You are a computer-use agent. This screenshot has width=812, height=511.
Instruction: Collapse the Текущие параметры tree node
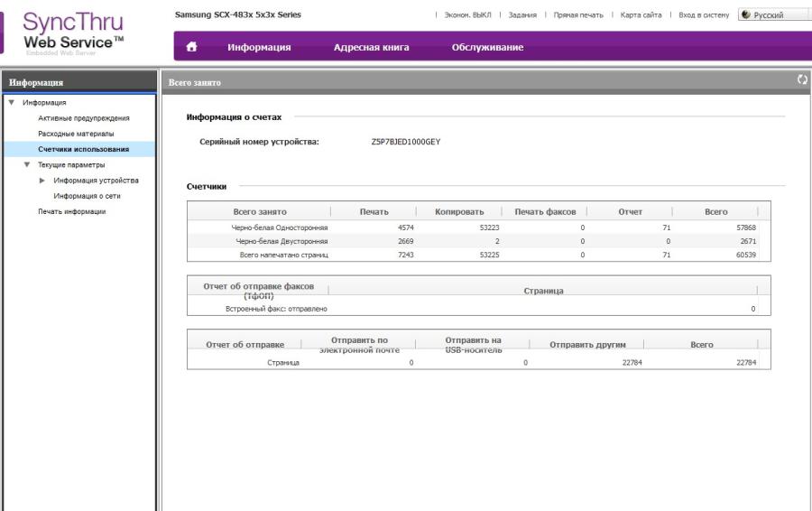27,164
